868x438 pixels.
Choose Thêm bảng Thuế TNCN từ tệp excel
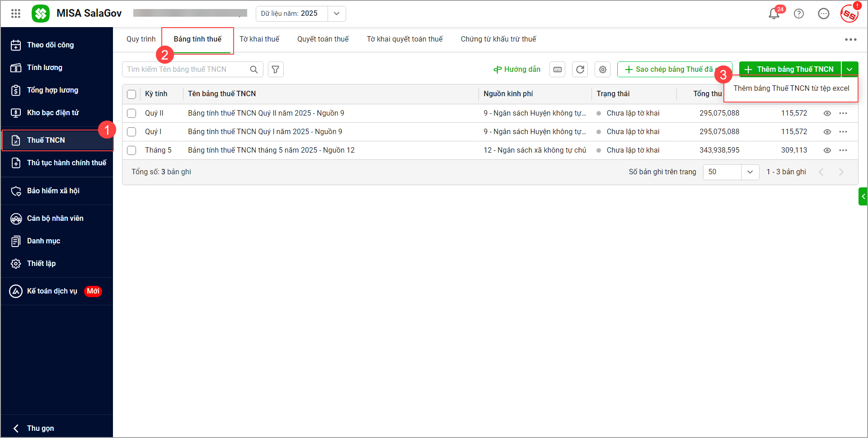click(x=791, y=89)
